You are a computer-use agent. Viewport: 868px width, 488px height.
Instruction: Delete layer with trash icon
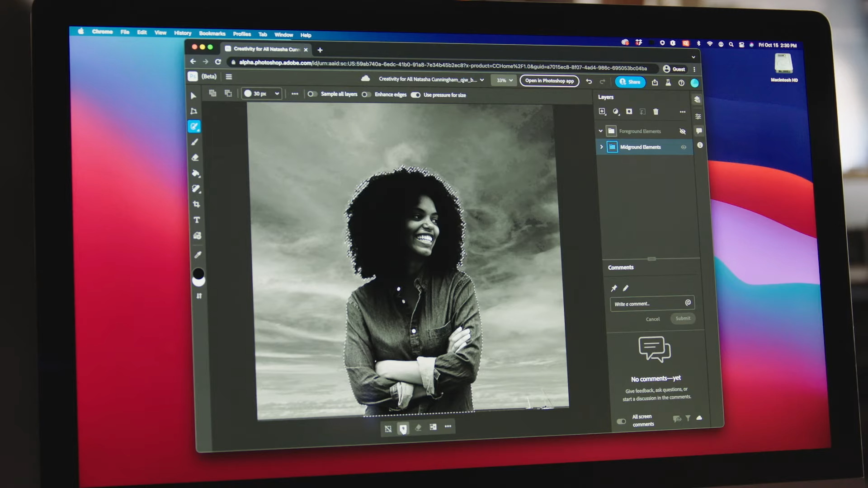[656, 112]
